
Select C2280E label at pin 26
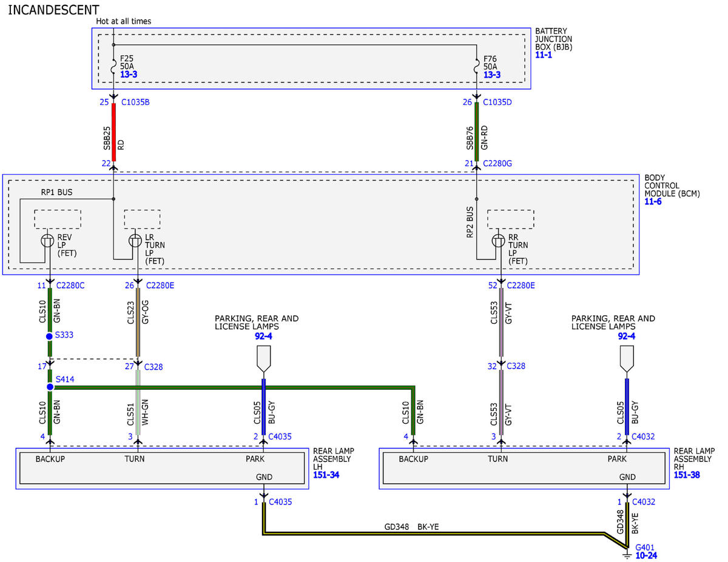(160, 285)
